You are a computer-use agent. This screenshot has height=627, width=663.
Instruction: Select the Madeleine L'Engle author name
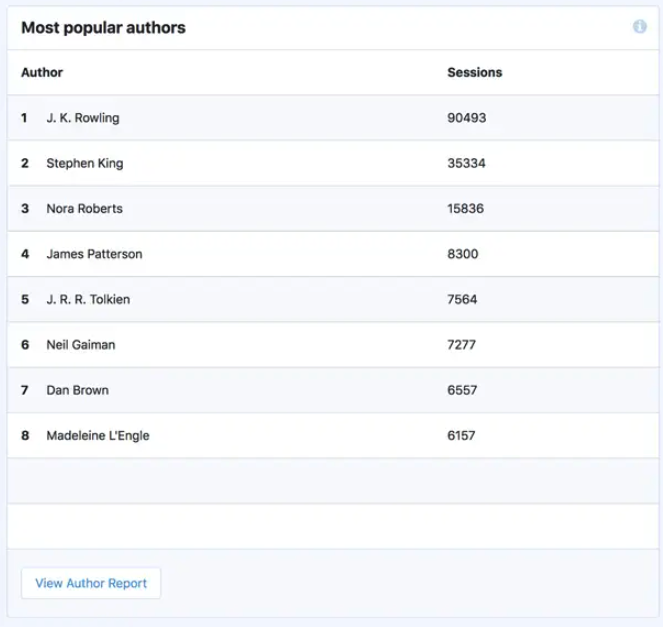[x=98, y=435]
